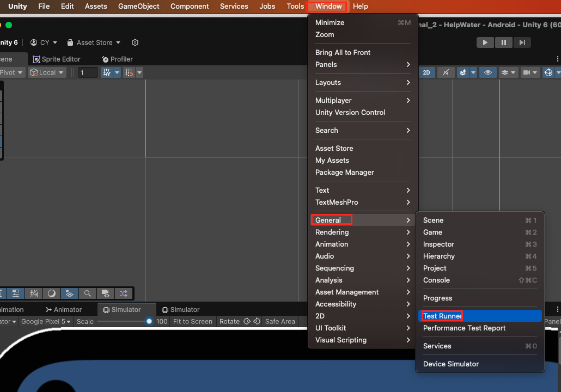
Task: Switch to the active Simulator tab
Action: pos(126,310)
